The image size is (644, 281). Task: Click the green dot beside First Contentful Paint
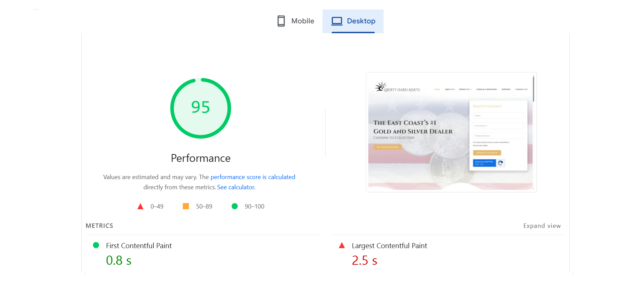tap(96, 245)
